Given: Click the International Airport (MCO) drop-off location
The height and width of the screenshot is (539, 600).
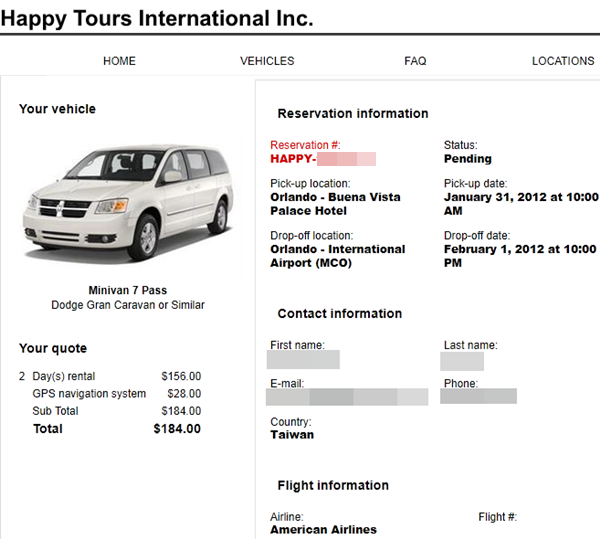Looking at the screenshot, I should pyautogui.click(x=338, y=256).
